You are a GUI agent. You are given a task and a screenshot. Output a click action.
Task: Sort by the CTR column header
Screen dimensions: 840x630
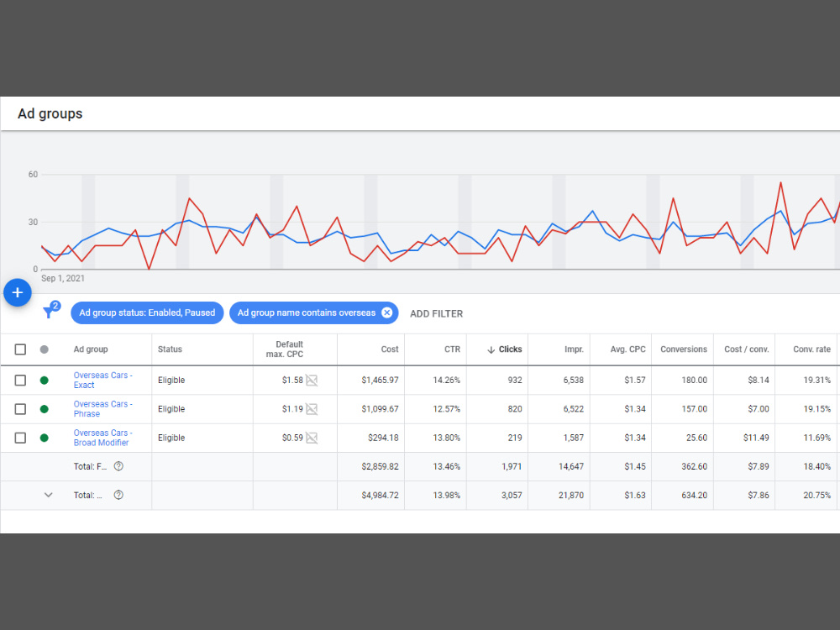click(452, 349)
